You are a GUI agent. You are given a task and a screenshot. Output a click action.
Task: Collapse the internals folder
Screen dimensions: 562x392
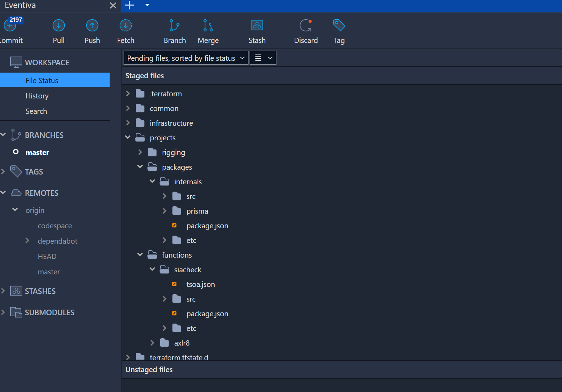152,182
